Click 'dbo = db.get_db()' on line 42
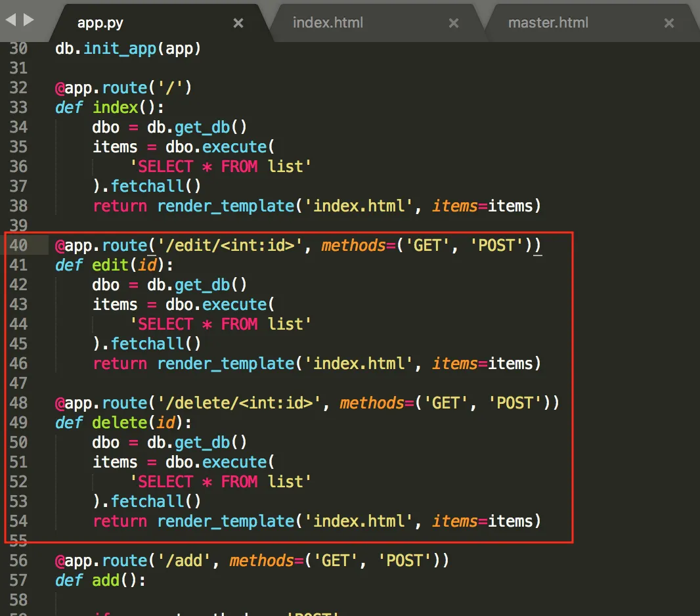 tap(169, 285)
